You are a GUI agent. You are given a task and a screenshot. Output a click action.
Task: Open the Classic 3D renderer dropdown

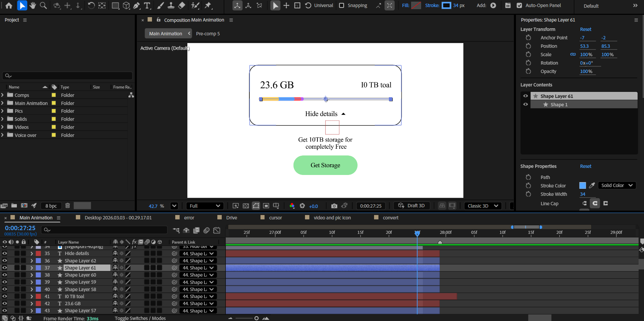482,206
